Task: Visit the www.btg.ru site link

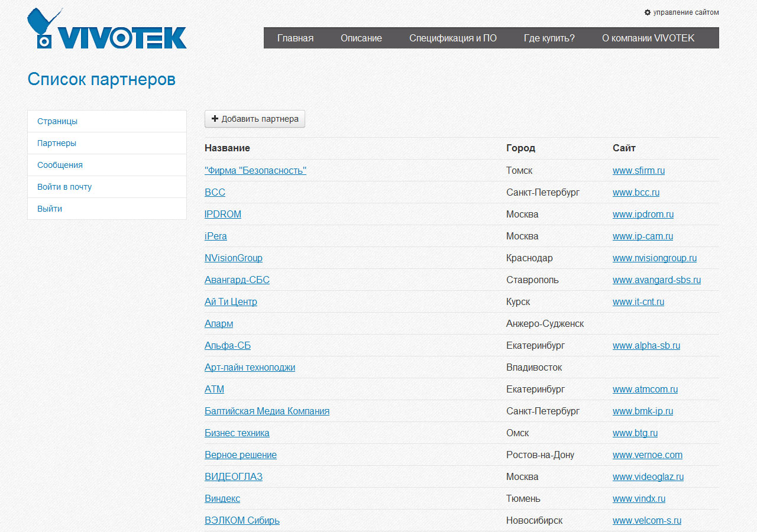Action: 635,433
